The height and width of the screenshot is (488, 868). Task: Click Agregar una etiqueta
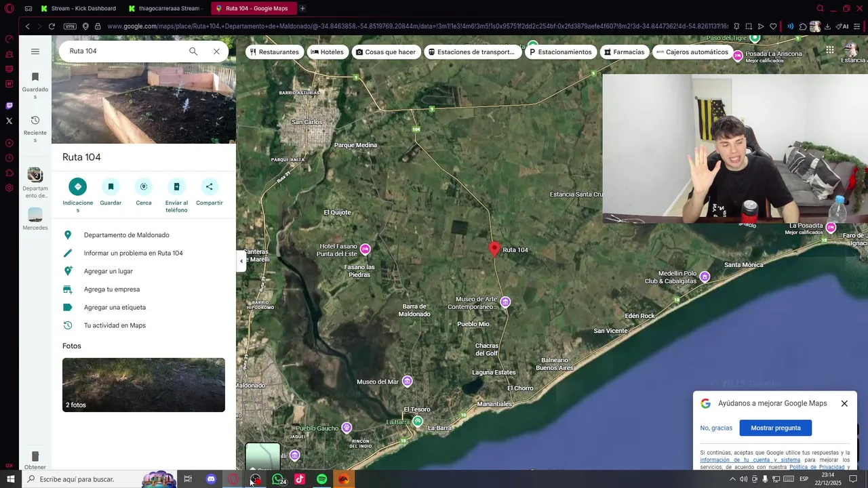pos(145,308)
